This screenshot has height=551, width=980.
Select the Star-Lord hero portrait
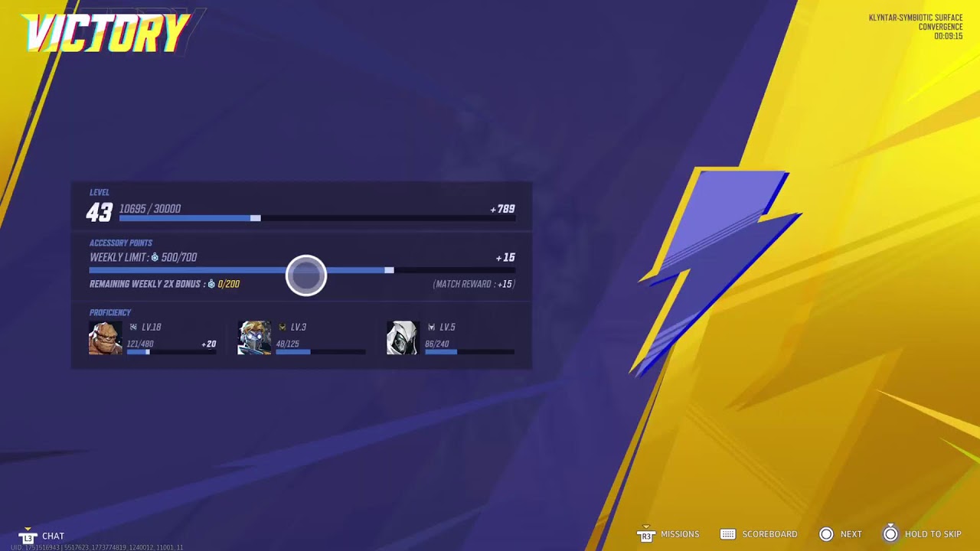(254, 337)
